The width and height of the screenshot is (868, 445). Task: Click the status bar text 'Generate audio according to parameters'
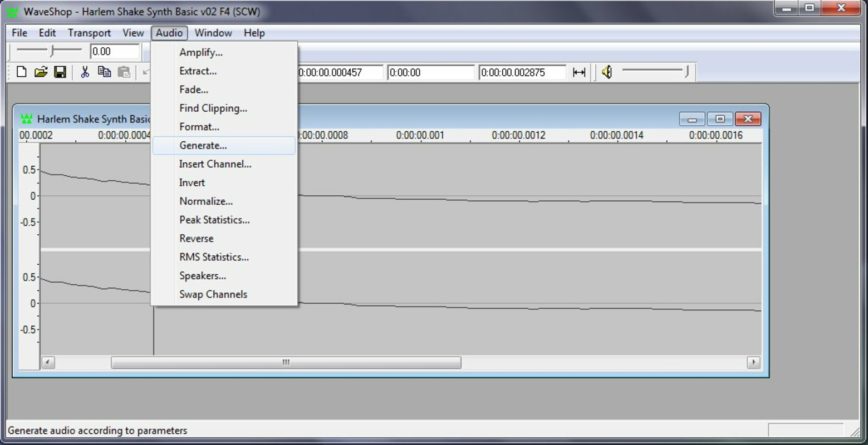tap(97, 431)
